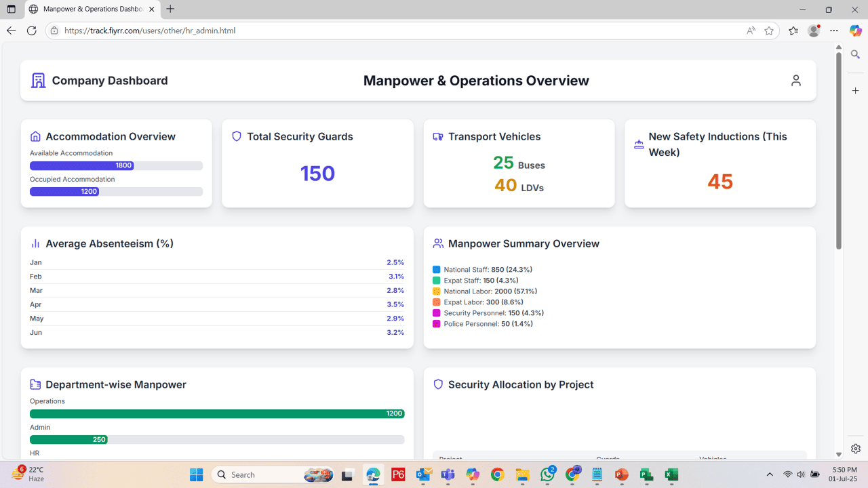Click the safety helmet icon on New Safety Inductions

pyautogui.click(x=638, y=143)
